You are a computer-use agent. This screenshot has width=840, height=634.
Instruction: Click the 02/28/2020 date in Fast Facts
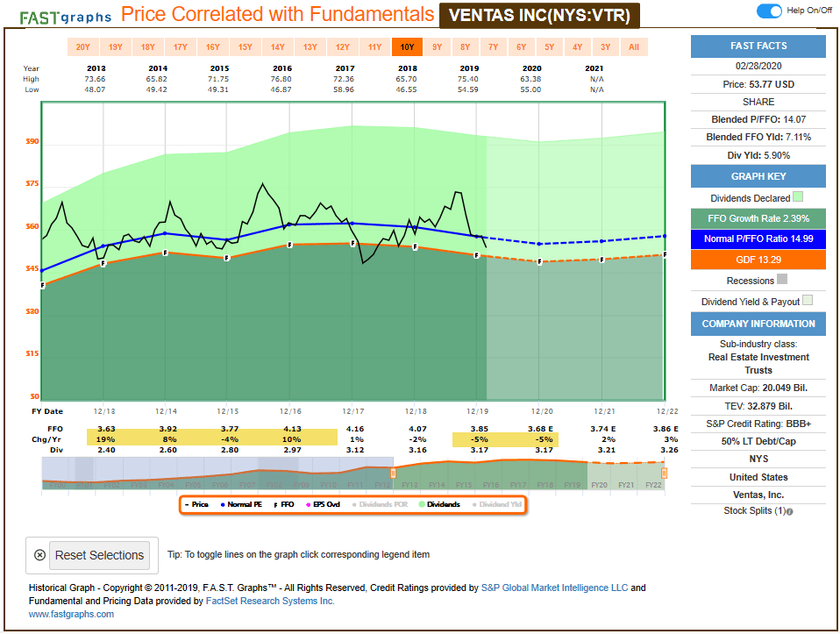coord(758,66)
